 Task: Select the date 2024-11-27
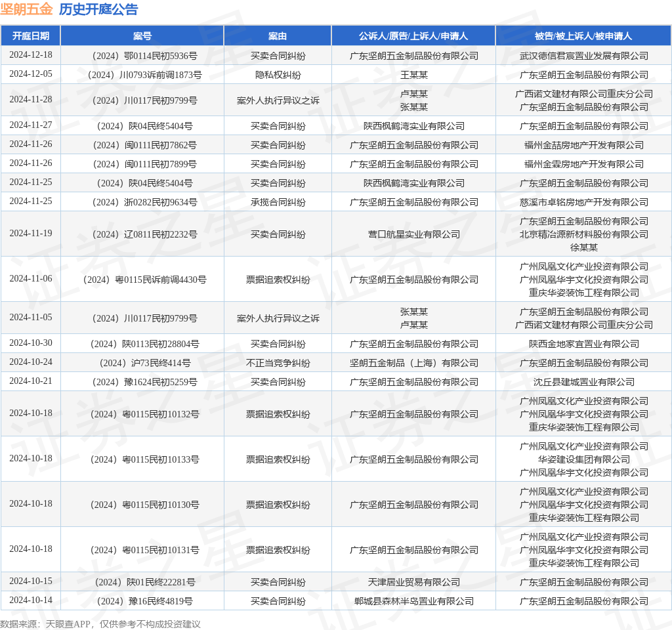[x=31, y=125]
